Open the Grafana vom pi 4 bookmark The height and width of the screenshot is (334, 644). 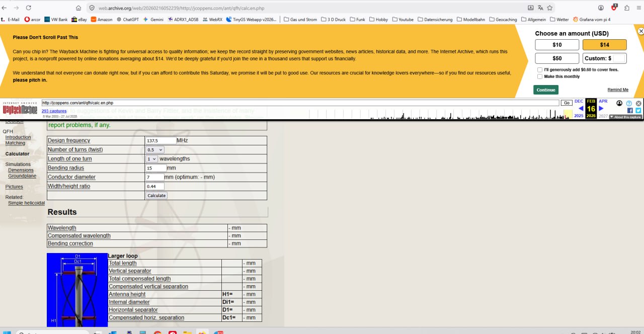592,20
